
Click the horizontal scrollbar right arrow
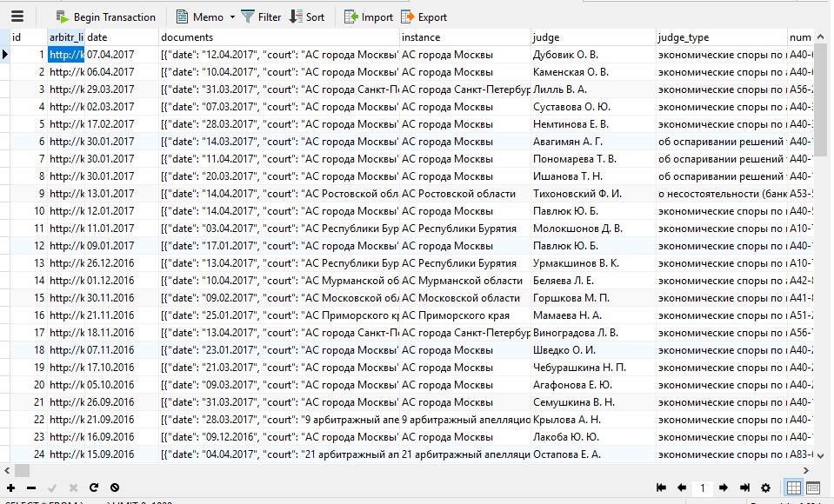[x=806, y=470]
